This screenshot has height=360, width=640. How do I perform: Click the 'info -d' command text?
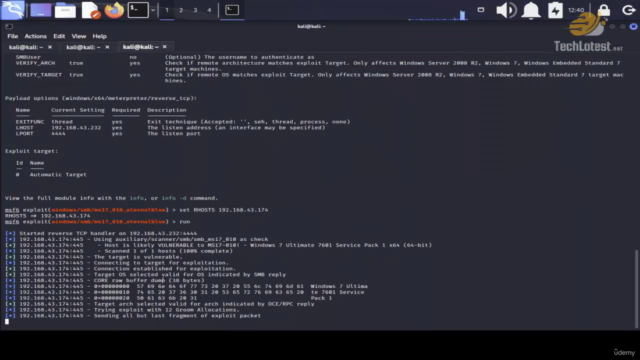coord(174,198)
